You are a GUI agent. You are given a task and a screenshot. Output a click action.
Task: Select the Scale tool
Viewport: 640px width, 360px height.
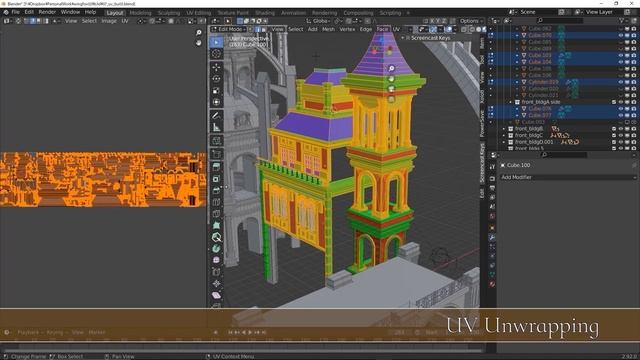[x=216, y=91]
